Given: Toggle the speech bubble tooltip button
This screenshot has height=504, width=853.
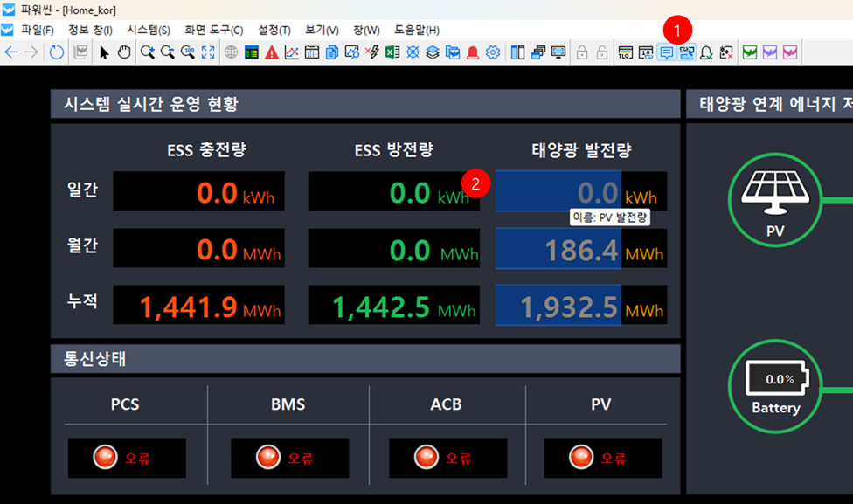Looking at the screenshot, I should tap(666, 52).
